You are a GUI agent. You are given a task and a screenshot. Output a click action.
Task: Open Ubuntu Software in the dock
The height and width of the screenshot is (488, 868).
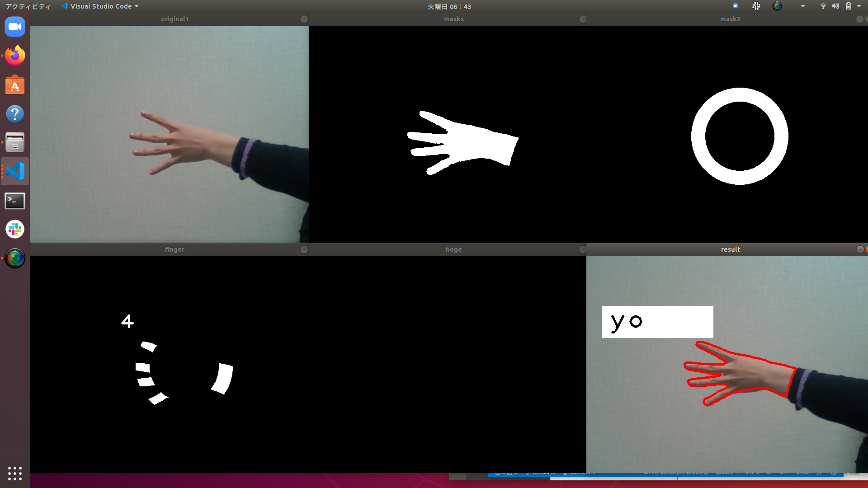[15, 85]
